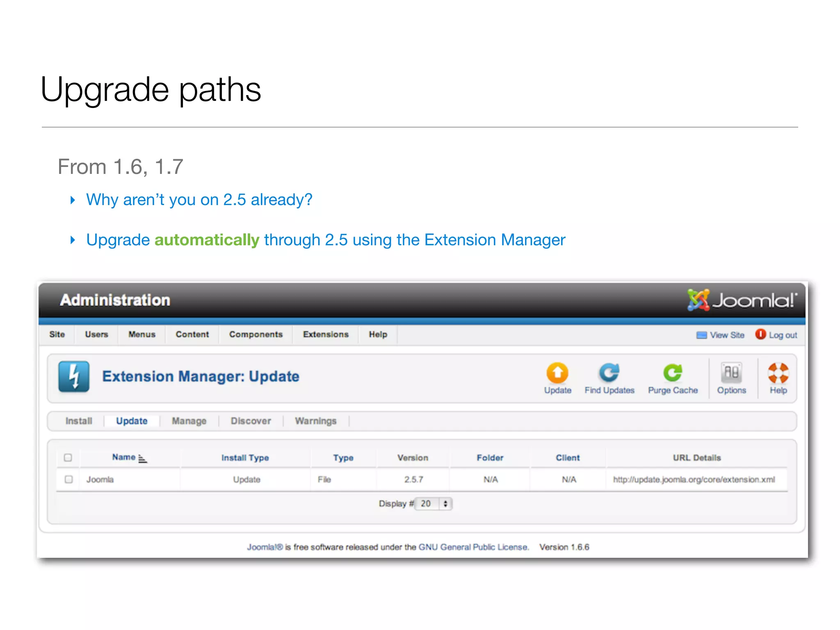Open the Components menu
This screenshot has width=840, height=630.
tap(256, 334)
